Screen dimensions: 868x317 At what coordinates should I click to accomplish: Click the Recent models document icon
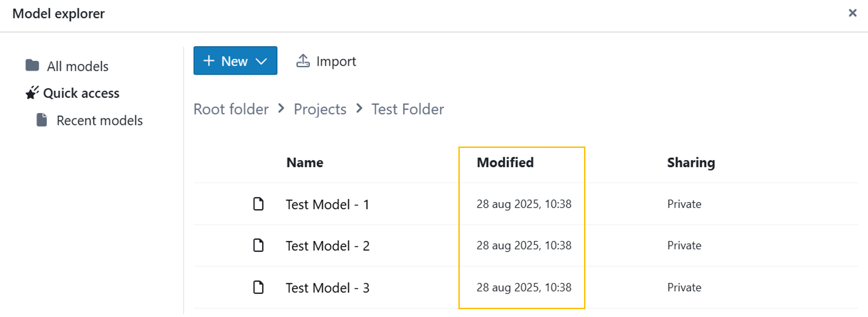point(42,120)
